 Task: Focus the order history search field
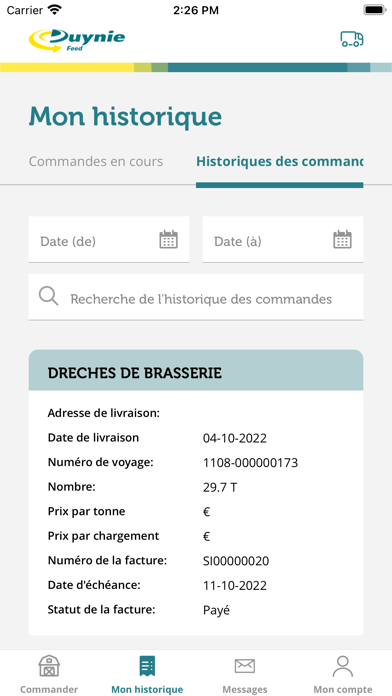click(196, 297)
